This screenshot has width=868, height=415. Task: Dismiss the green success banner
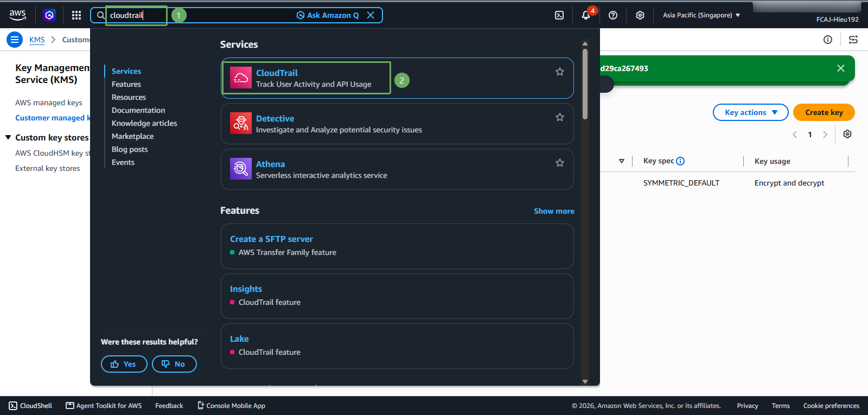841,68
